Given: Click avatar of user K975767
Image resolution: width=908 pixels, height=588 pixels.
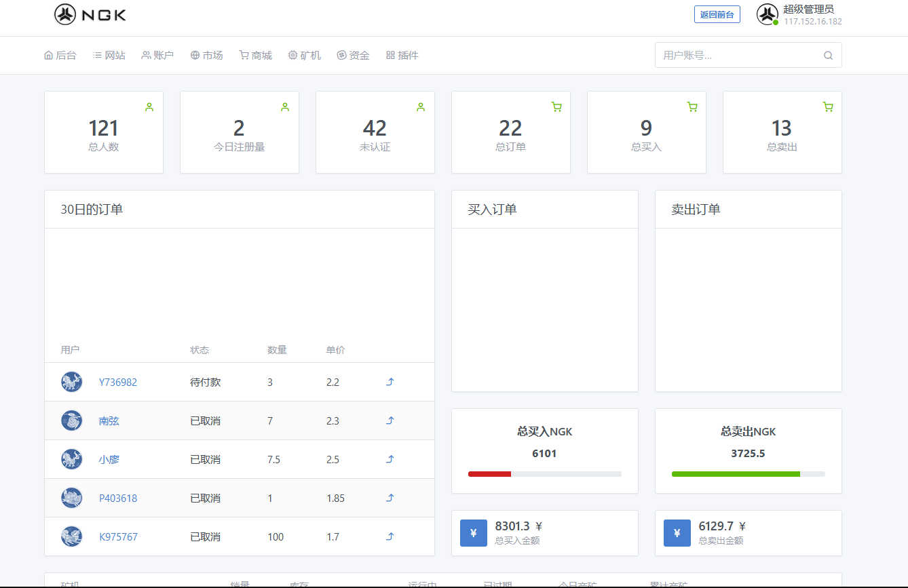Looking at the screenshot, I should (71, 536).
